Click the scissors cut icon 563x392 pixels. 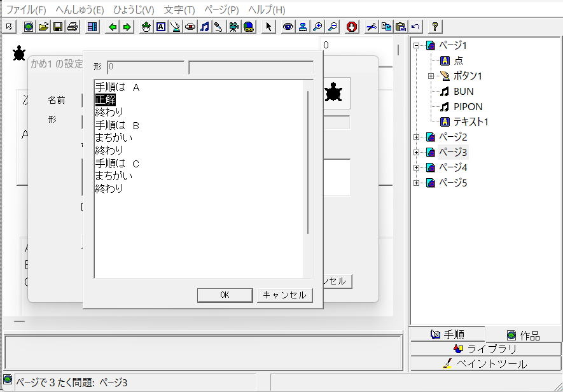372,27
